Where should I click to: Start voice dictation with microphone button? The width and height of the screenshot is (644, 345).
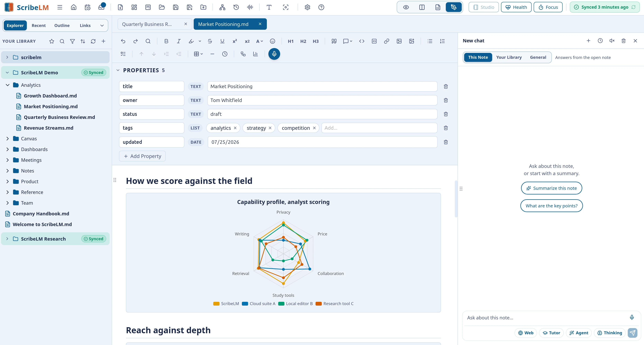pyautogui.click(x=274, y=54)
